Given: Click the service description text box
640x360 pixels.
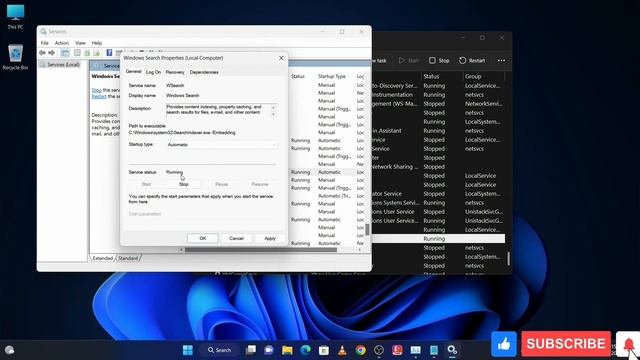Looking at the screenshot, I should tap(221, 110).
